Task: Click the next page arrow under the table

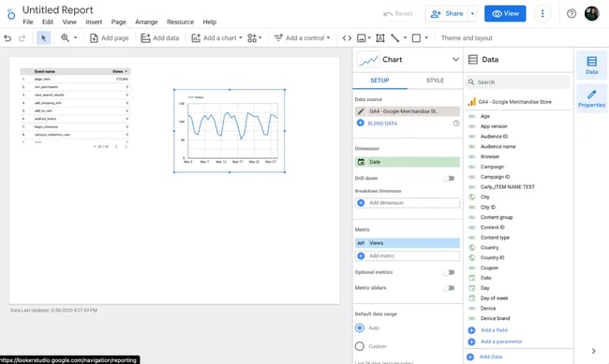Action: click(126, 147)
